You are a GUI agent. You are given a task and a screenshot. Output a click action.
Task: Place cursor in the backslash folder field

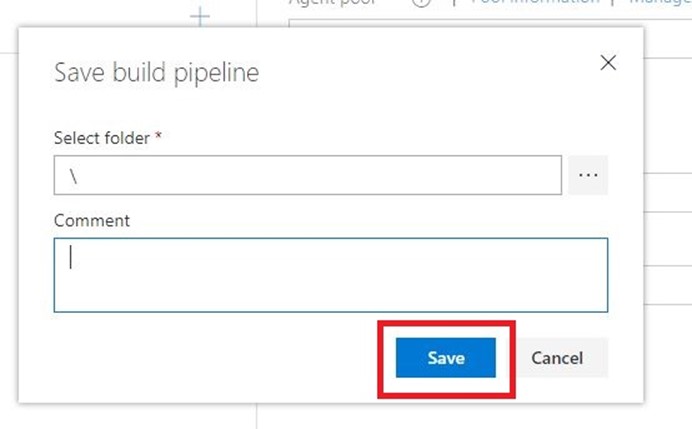(x=308, y=175)
